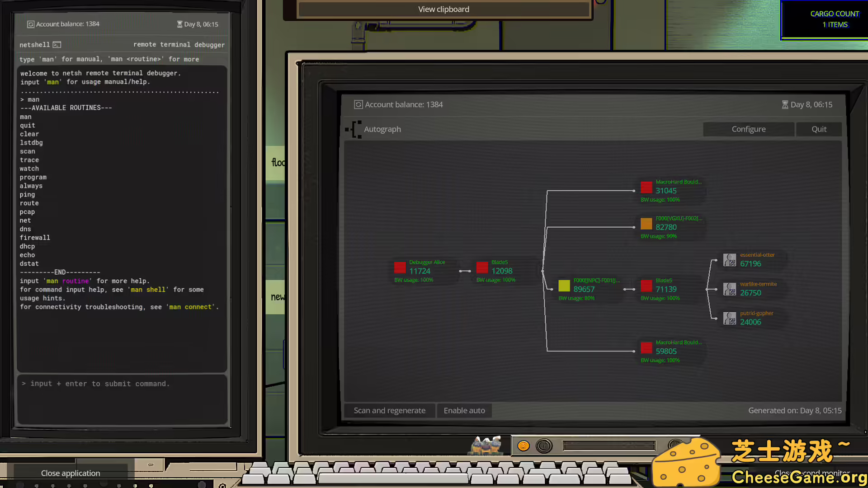Quit the Autograph application

818,129
